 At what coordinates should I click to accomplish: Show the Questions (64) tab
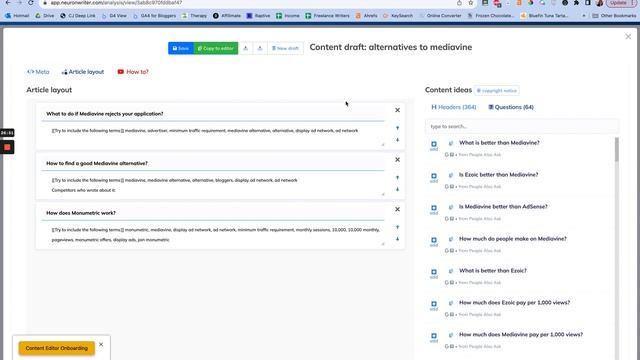pos(511,107)
